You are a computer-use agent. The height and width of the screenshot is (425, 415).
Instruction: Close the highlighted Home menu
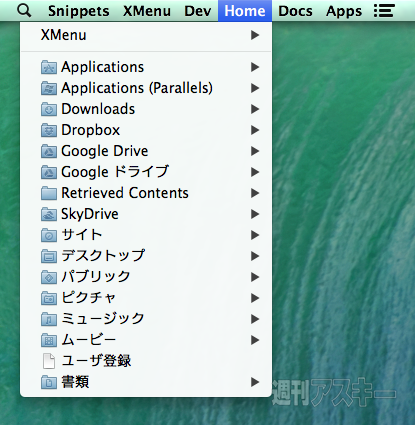(245, 11)
